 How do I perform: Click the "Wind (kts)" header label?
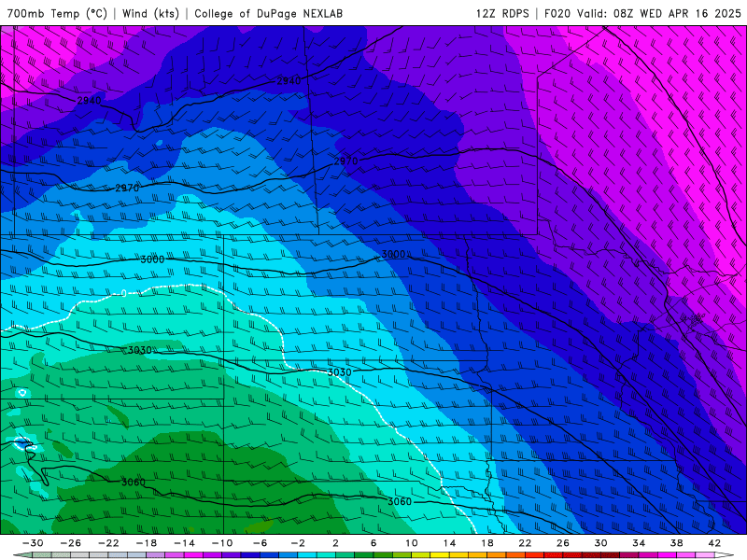(150, 13)
